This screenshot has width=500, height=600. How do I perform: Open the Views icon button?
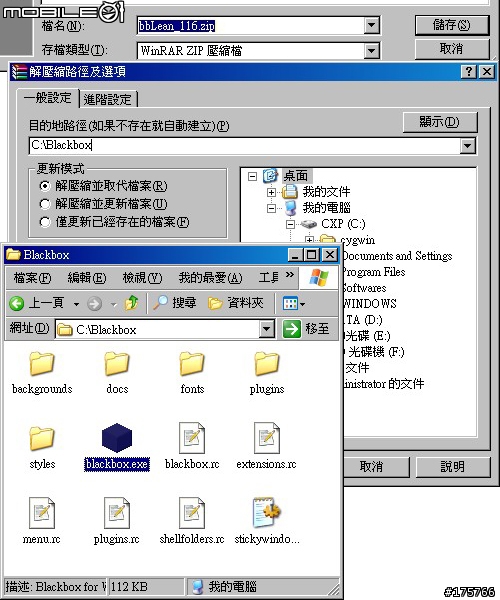[290, 304]
